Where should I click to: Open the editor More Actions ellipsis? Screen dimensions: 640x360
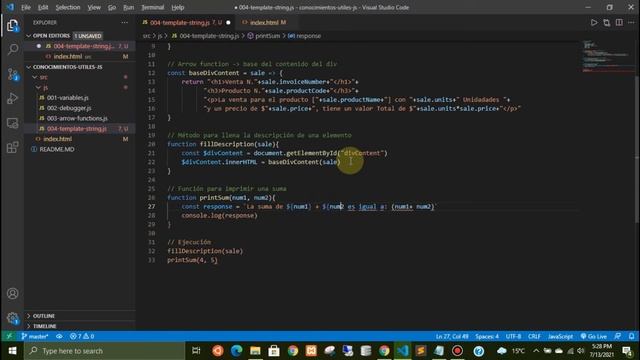coord(631,22)
